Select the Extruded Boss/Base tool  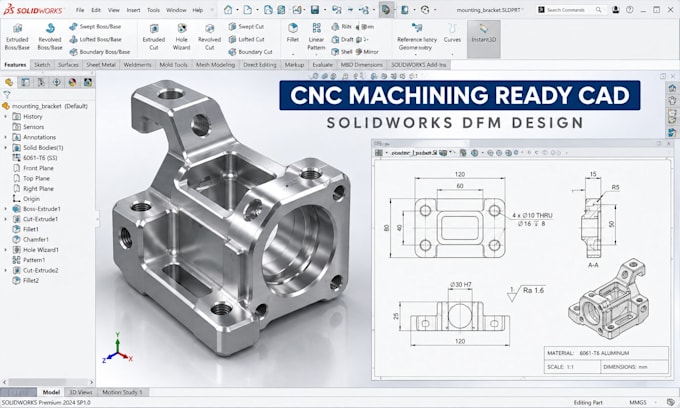coord(17,37)
